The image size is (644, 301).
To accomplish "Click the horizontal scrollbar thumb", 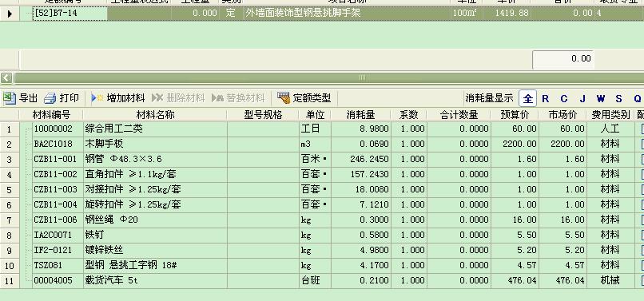I will [361, 77].
